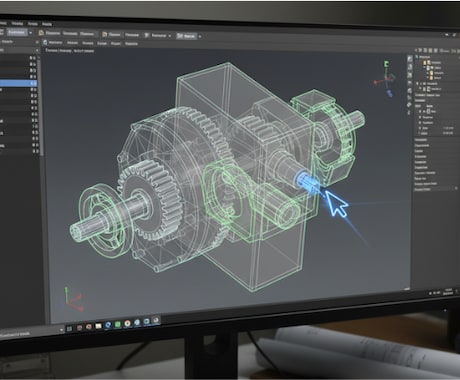Click the highlighted button at the toolbar's right end
Image resolution: width=460 pixels, height=380 pixels.
pos(186,36)
